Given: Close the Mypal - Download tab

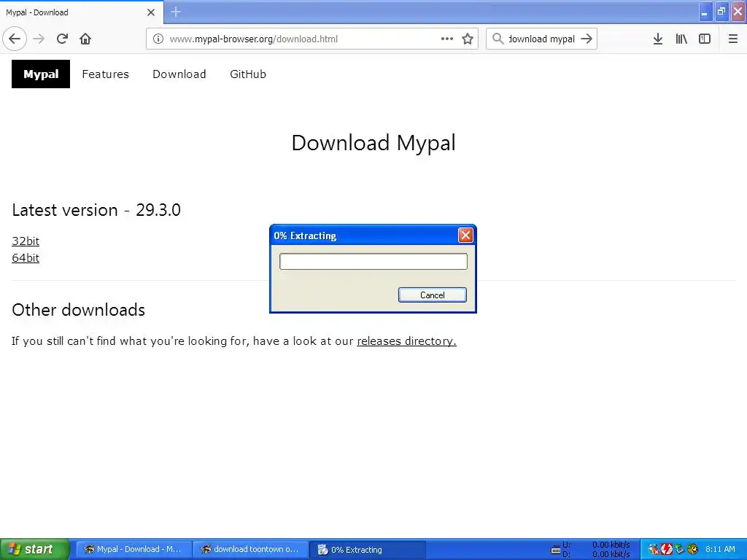Looking at the screenshot, I should [151, 12].
